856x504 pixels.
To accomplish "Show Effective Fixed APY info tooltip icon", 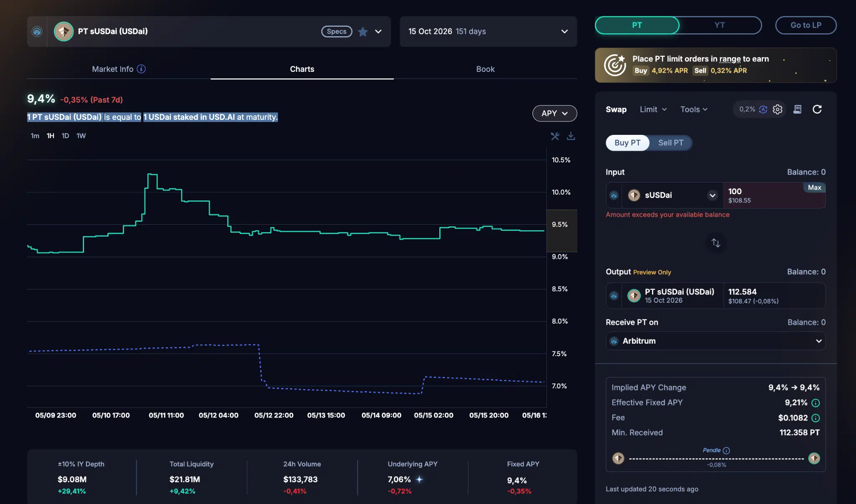I will point(815,403).
